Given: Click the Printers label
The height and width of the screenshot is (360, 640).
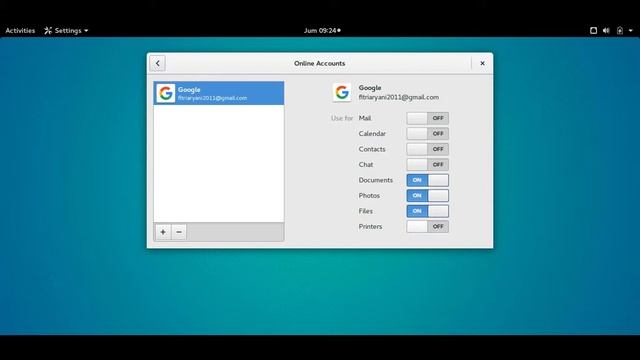Looking at the screenshot, I should 370,227.
